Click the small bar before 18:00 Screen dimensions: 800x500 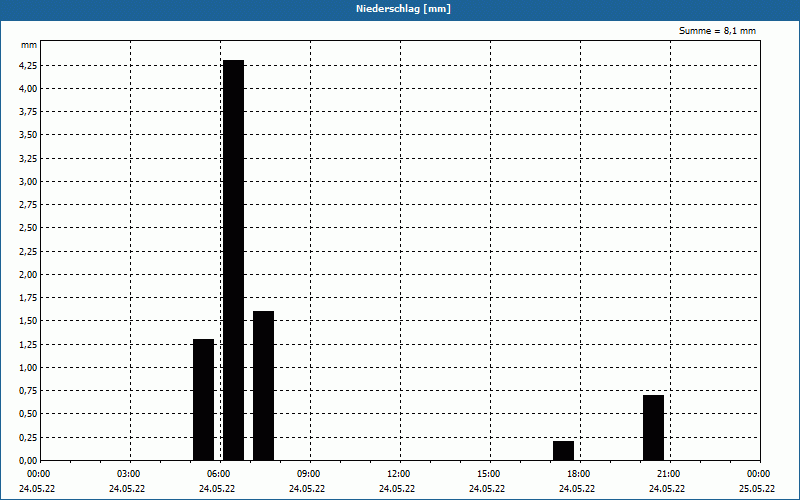(563, 451)
